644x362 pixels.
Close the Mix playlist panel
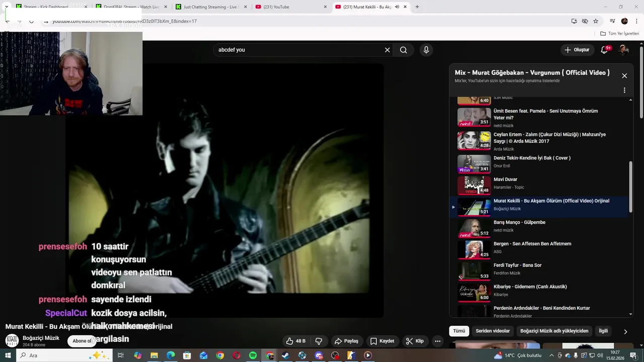tap(624, 76)
